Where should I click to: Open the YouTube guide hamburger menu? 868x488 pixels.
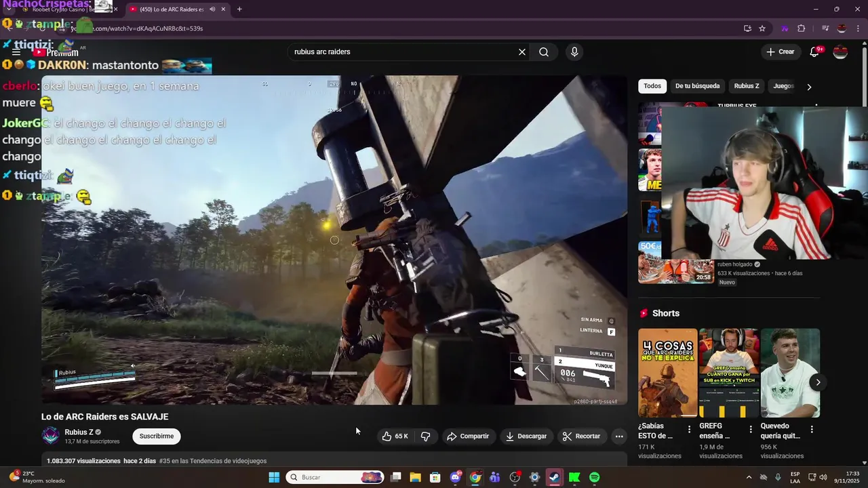(16, 52)
